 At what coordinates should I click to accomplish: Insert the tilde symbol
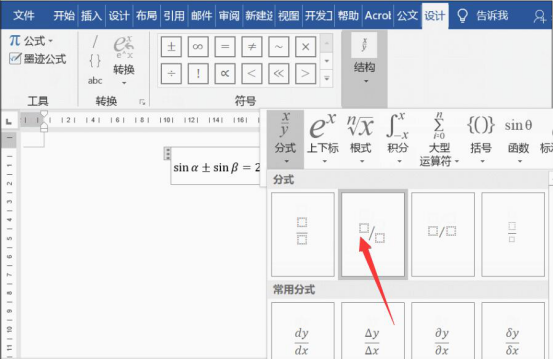tap(279, 47)
